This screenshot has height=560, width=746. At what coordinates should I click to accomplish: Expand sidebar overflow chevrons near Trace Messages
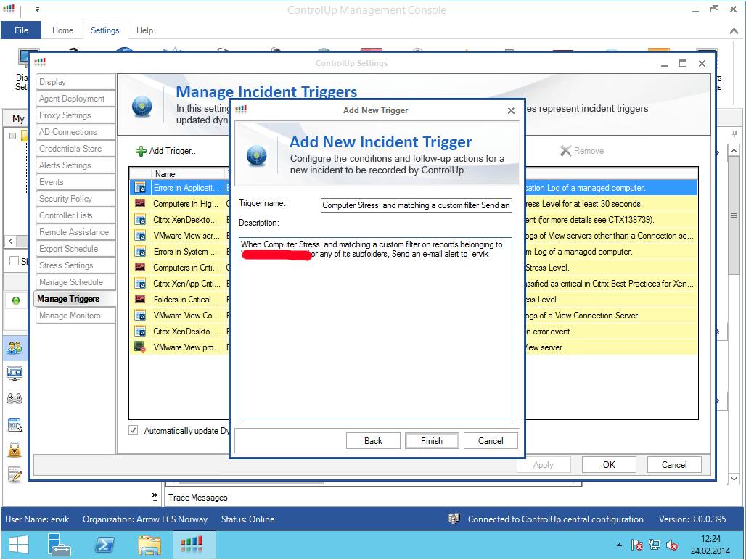[155, 497]
